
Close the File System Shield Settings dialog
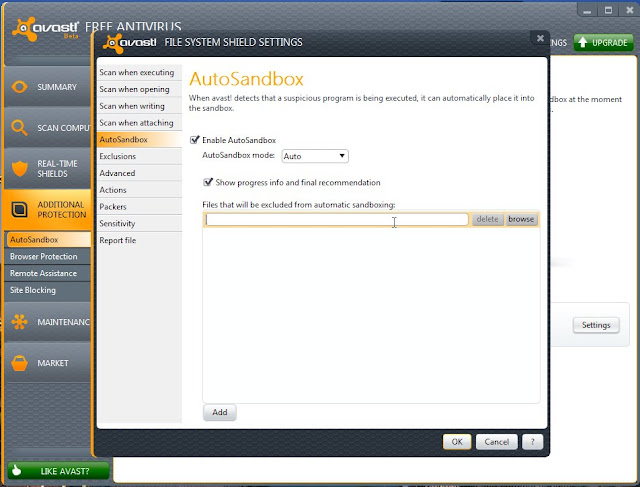point(540,38)
